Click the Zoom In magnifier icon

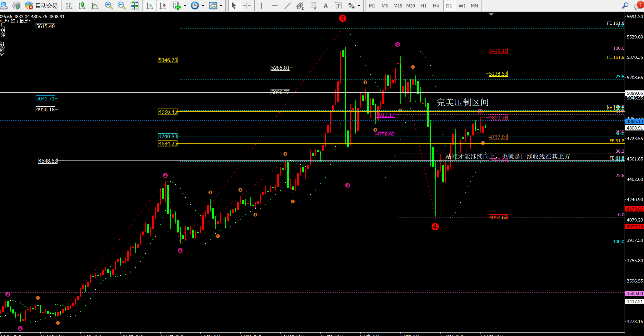coord(108,6)
